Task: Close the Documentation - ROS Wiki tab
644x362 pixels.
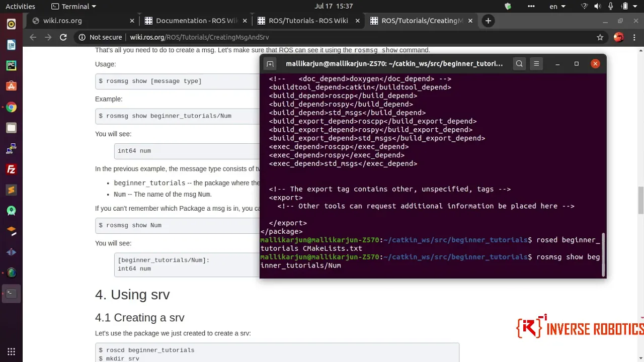Action: coord(245,21)
